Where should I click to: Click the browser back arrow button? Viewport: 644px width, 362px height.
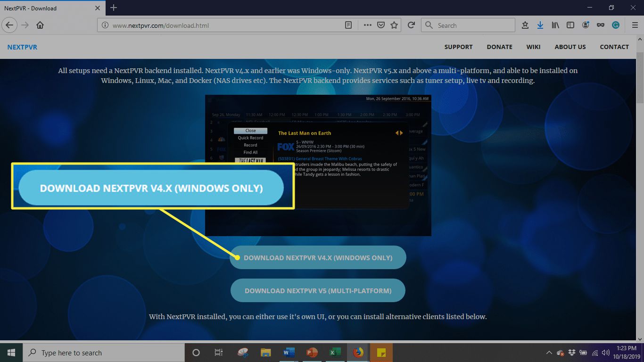[x=10, y=25]
